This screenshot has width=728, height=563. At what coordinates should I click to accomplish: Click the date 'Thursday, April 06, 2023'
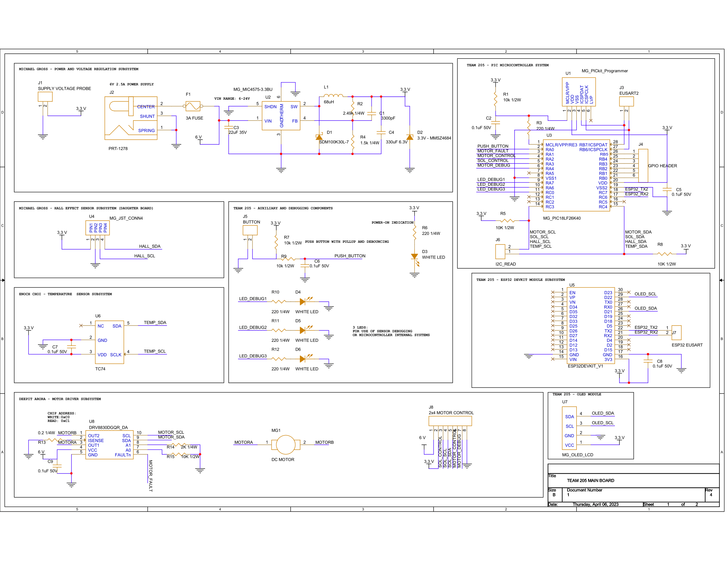[595, 504]
